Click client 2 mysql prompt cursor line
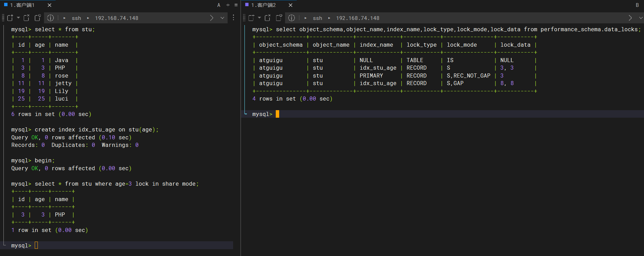 click(x=443, y=114)
